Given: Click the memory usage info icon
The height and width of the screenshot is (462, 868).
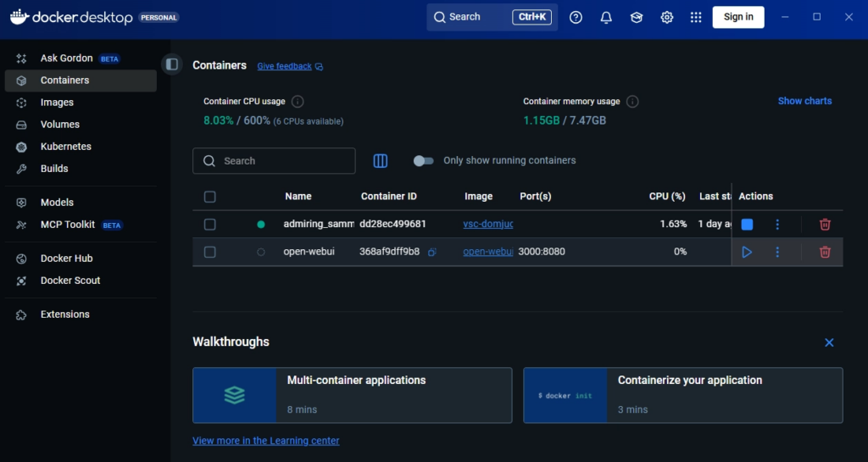Looking at the screenshot, I should click(632, 101).
